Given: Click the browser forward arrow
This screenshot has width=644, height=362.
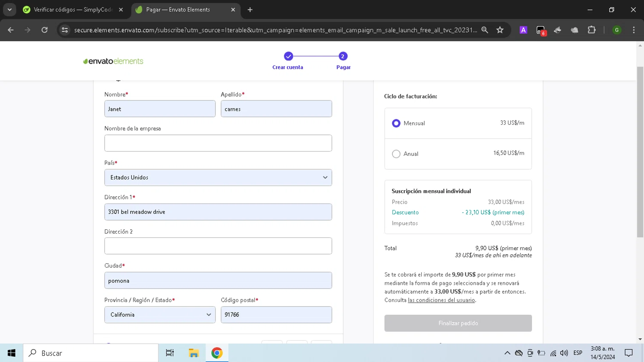Looking at the screenshot, I should point(27,30).
